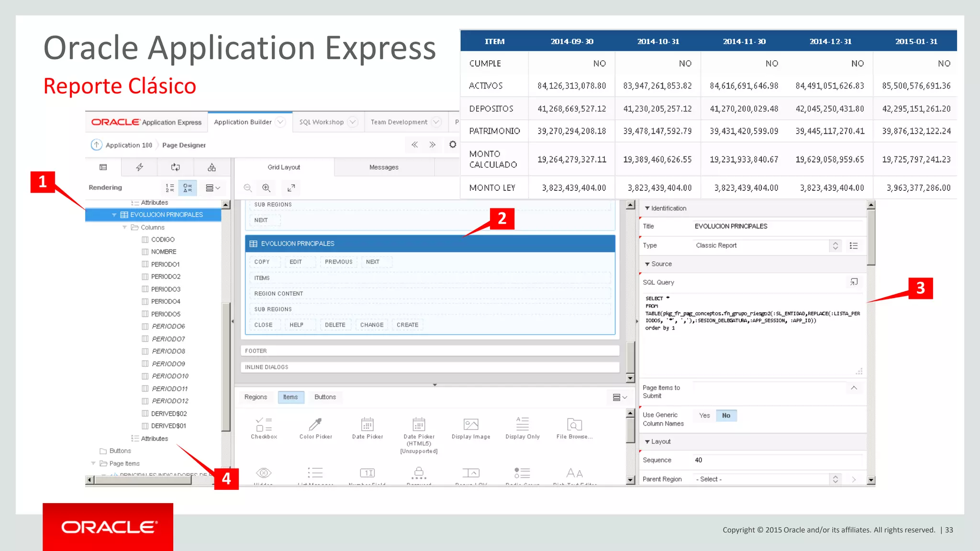Screen dimensions: 980x551
Task: Switch to Grid Layout tab
Action: (284, 167)
